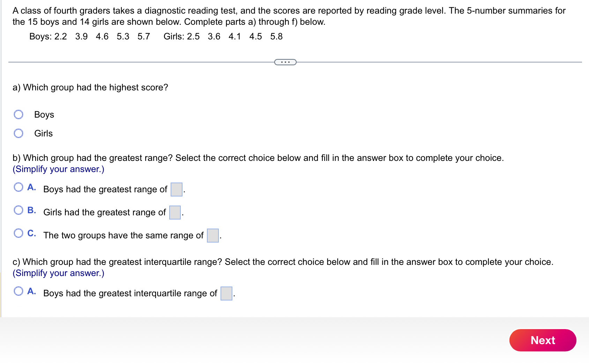This screenshot has width=589, height=364.
Task: Click the Next button
Action: point(542,340)
